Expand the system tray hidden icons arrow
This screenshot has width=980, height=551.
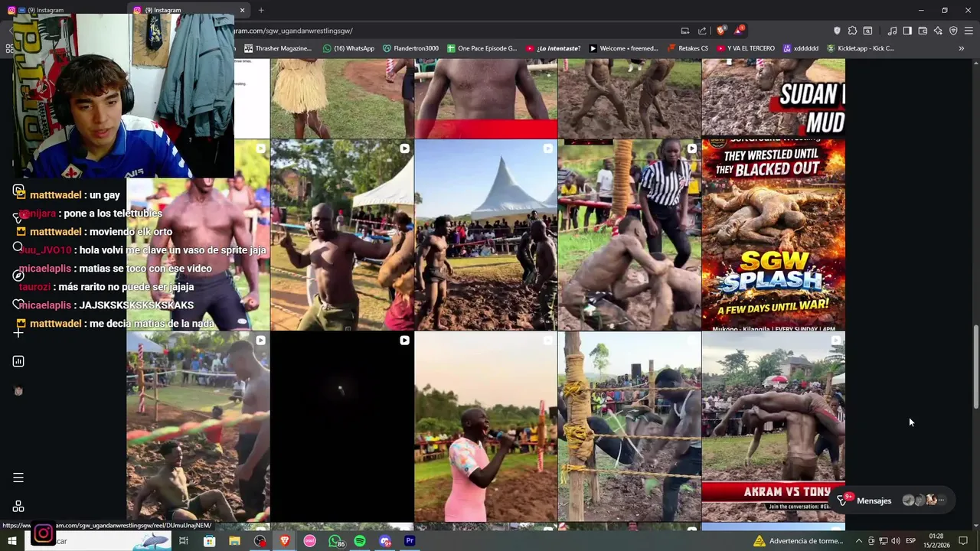point(858,541)
